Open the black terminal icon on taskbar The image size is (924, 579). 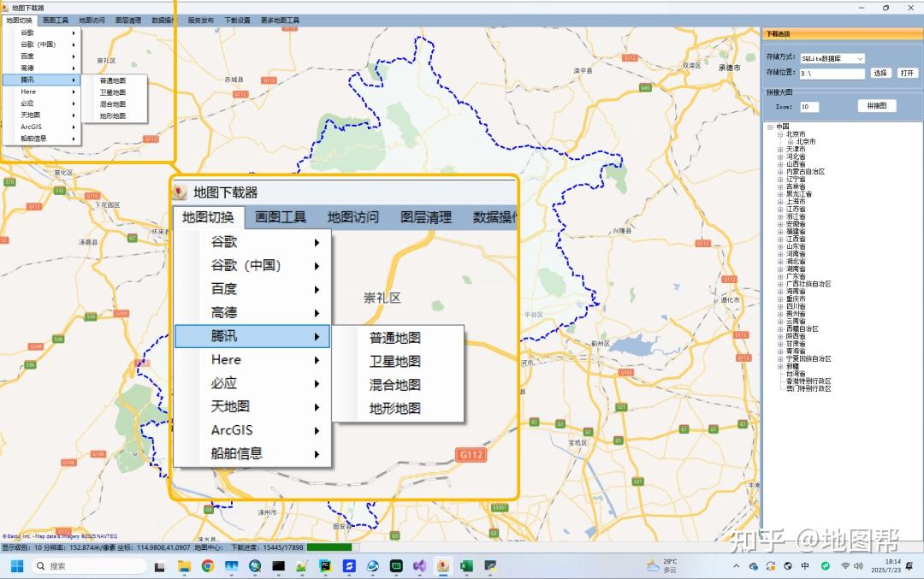click(278, 566)
